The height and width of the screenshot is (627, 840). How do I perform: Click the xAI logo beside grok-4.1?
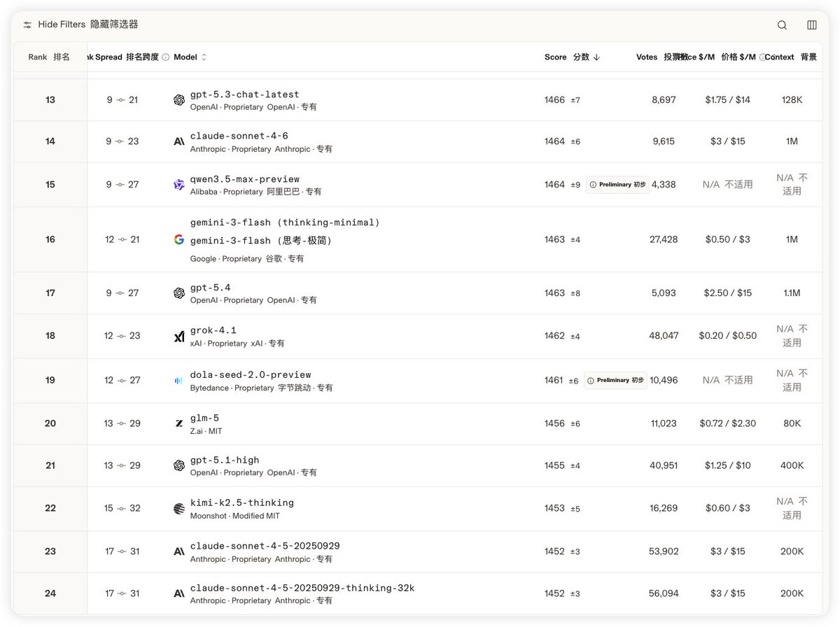click(179, 337)
